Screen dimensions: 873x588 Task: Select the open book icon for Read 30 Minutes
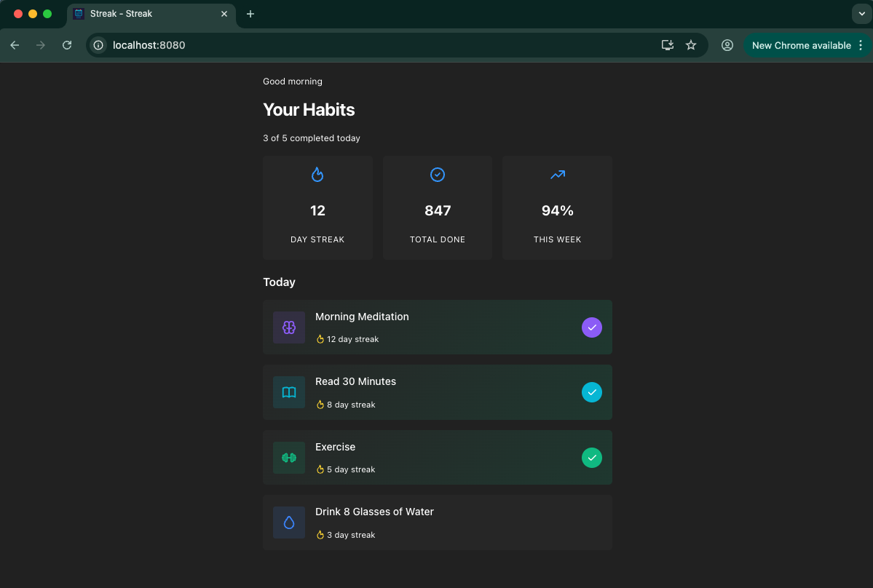tap(288, 392)
